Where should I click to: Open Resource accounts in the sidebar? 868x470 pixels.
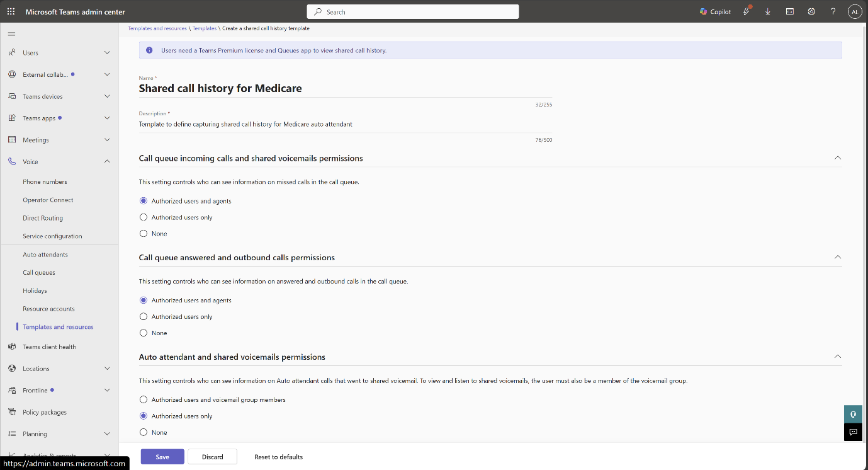click(x=48, y=309)
